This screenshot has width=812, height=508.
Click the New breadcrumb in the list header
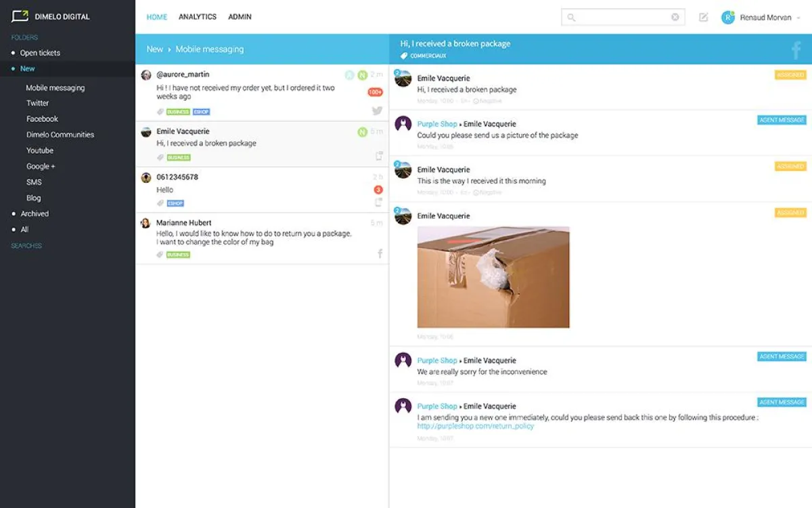(x=154, y=49)
